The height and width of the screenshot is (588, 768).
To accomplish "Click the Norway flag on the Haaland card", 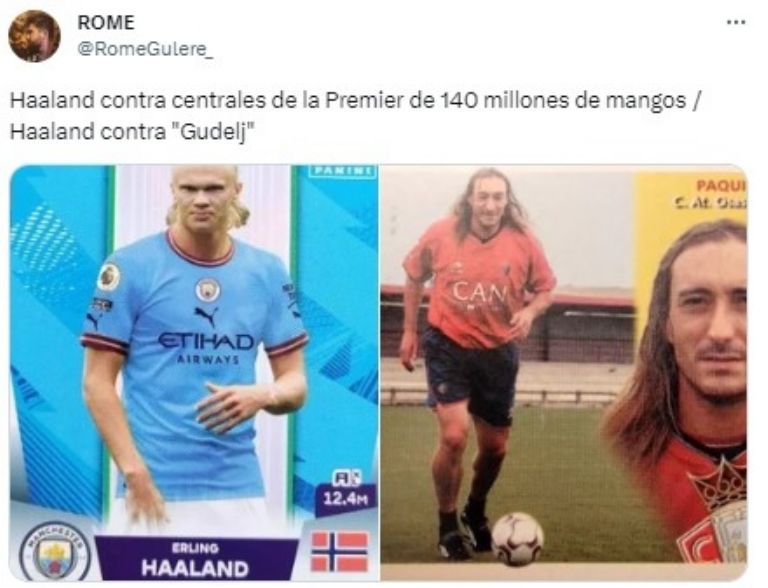I will (x=340, y=552).
